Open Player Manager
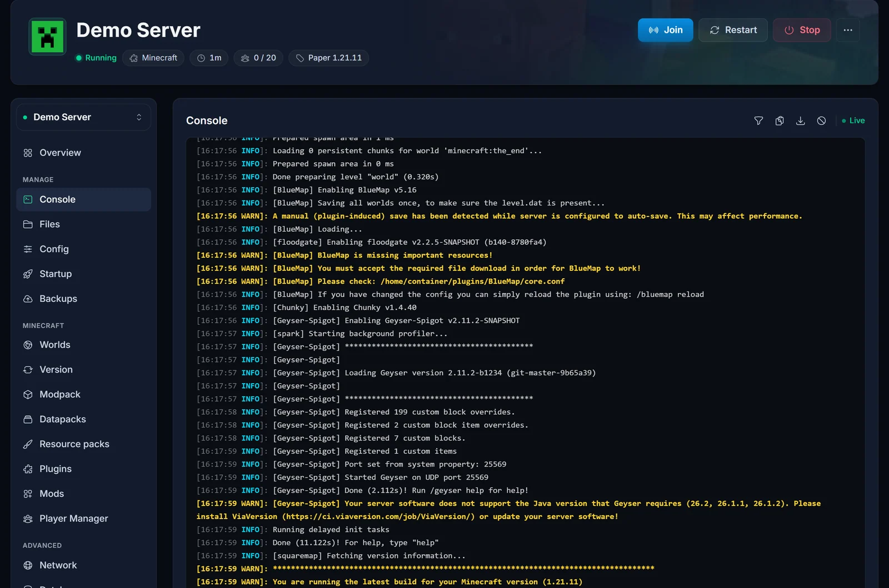The image size is (889, 588). (83, 519)
